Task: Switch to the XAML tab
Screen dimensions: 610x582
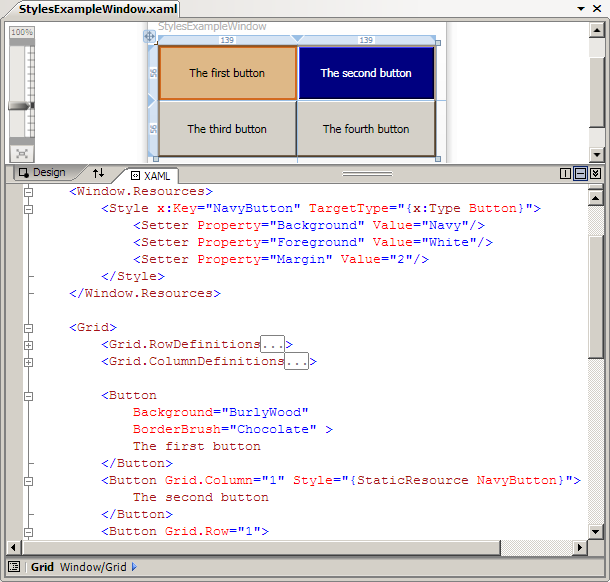Action: 151,176
